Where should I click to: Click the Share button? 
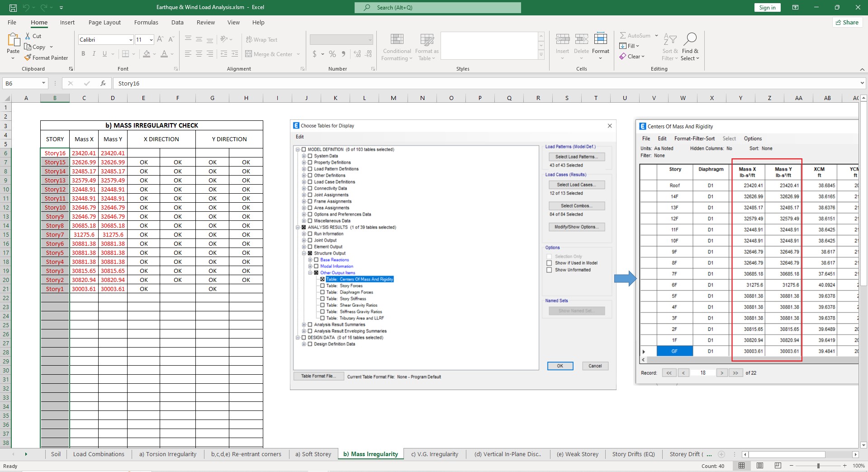click(847, 23)
